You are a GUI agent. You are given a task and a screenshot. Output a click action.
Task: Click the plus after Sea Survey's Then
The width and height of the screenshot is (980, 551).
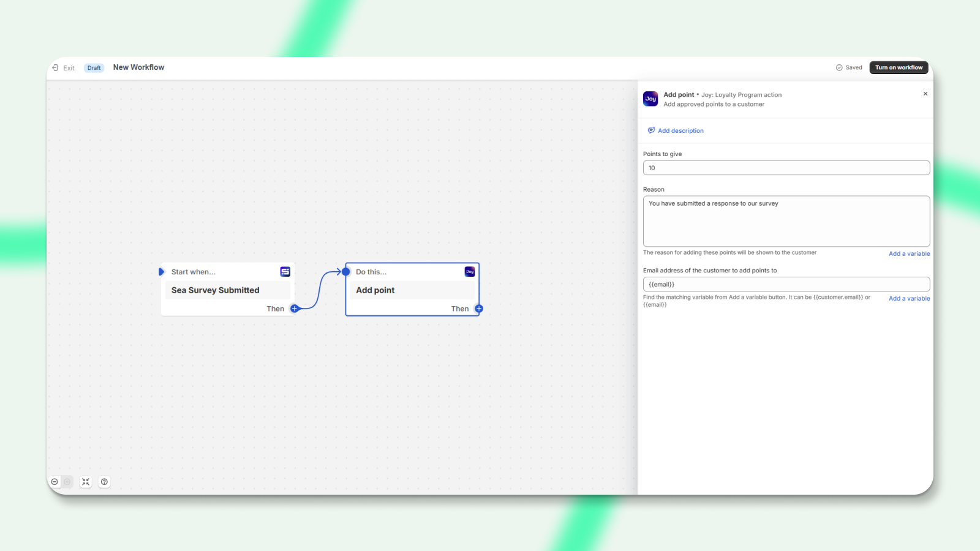click(295, 309)
